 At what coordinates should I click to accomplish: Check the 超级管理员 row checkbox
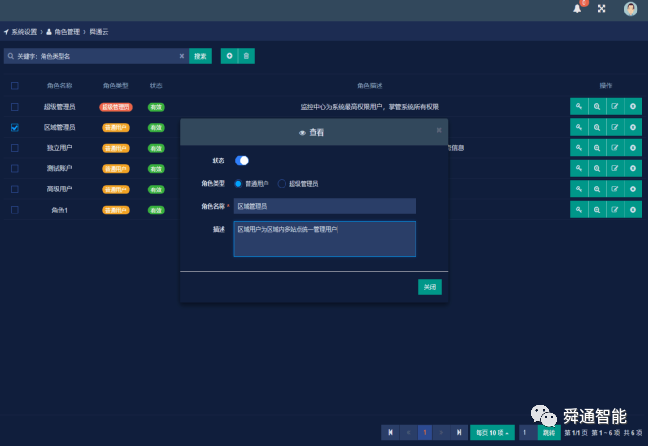coord(14,107)
